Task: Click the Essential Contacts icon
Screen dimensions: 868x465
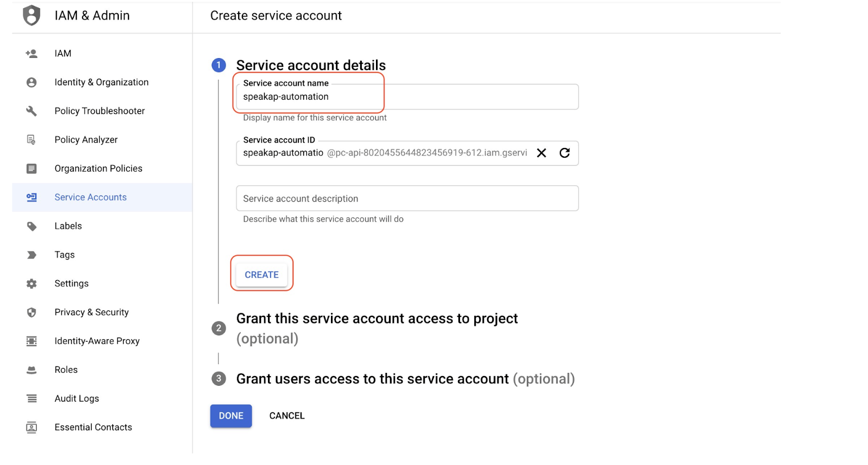Action: (x=31, y=427)
